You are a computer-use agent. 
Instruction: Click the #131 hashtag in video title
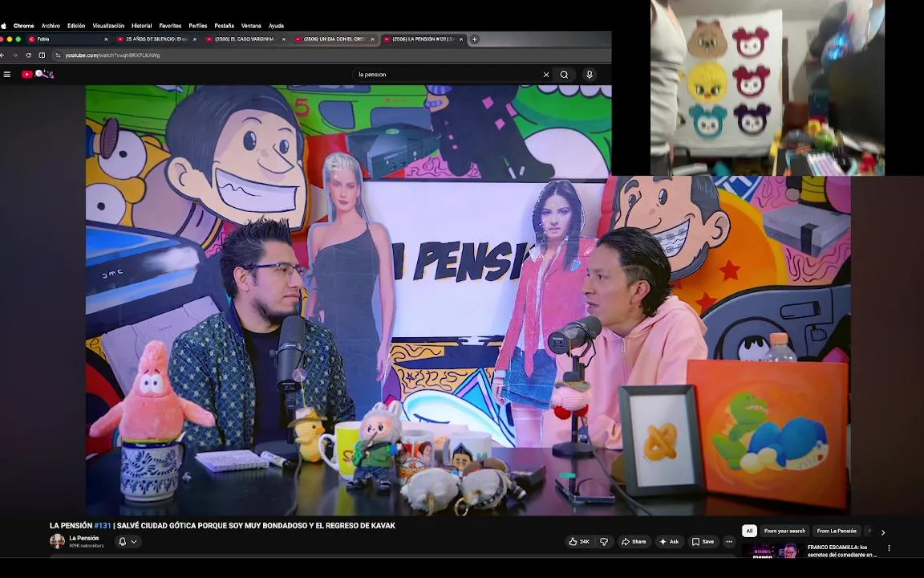click(x=102, y=526)
